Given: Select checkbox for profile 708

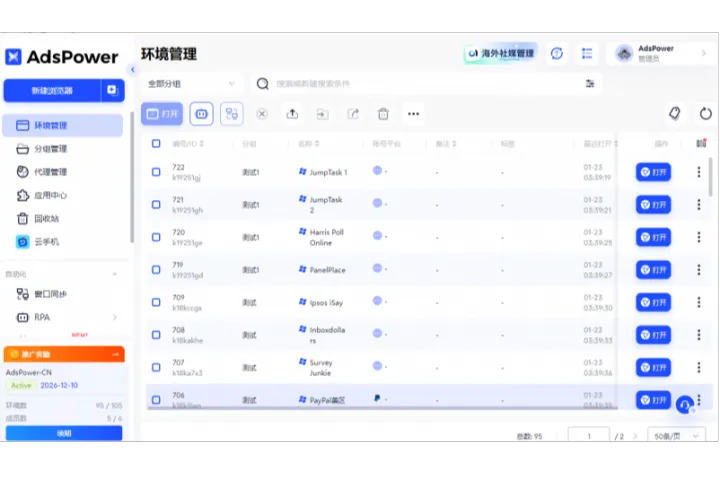Looking at the screenshot, I should coord(156,335).
